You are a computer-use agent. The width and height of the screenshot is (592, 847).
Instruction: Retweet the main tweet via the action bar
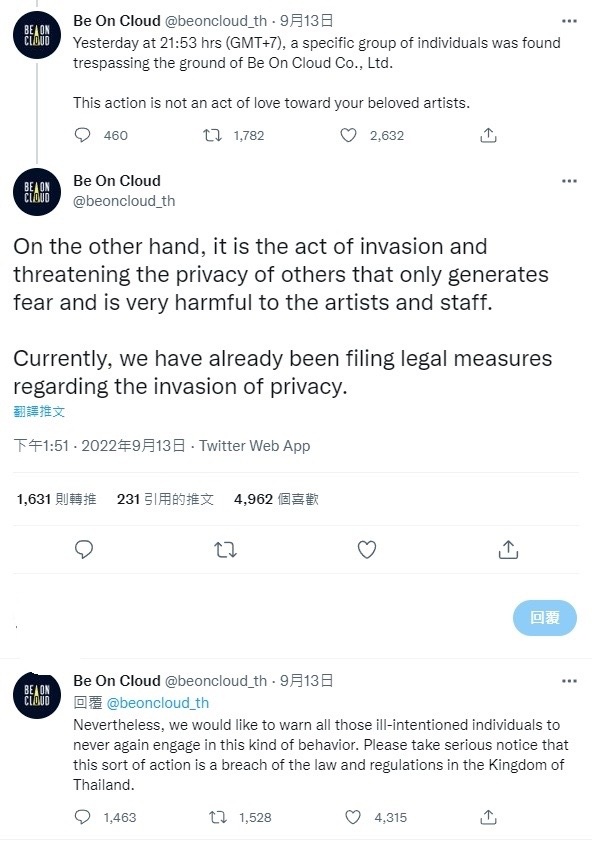pos(225,550)
